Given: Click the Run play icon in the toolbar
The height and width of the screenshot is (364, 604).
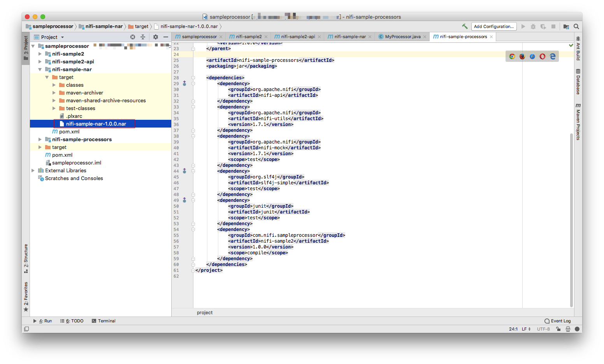Looking at the screenshot, I should [523, 26].
